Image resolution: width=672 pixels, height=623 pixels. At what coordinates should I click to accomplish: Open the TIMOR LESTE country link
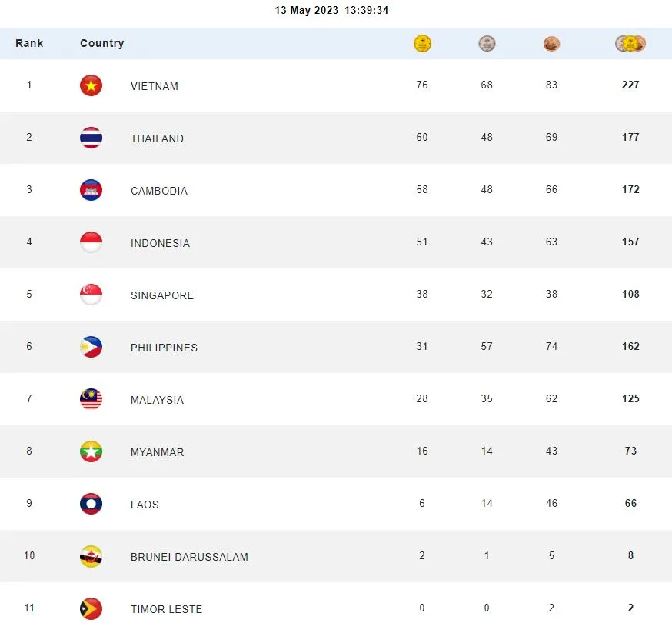[166, 609]
